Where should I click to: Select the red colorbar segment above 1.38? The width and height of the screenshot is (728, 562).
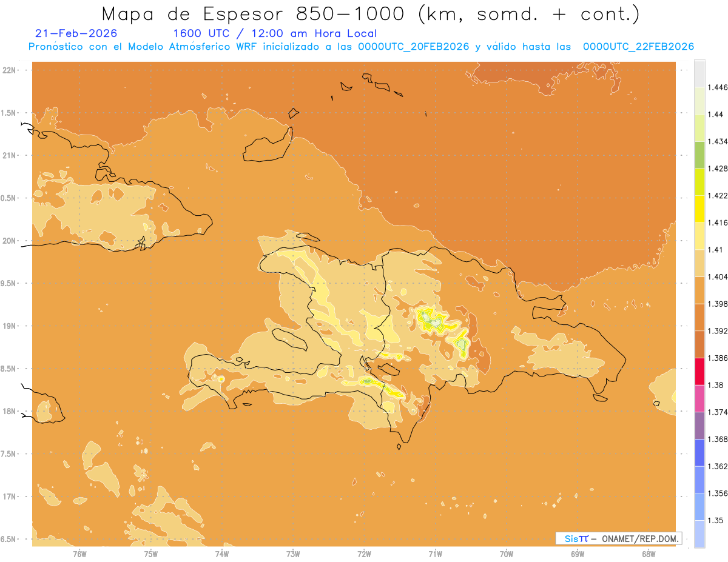pos(699,371)
